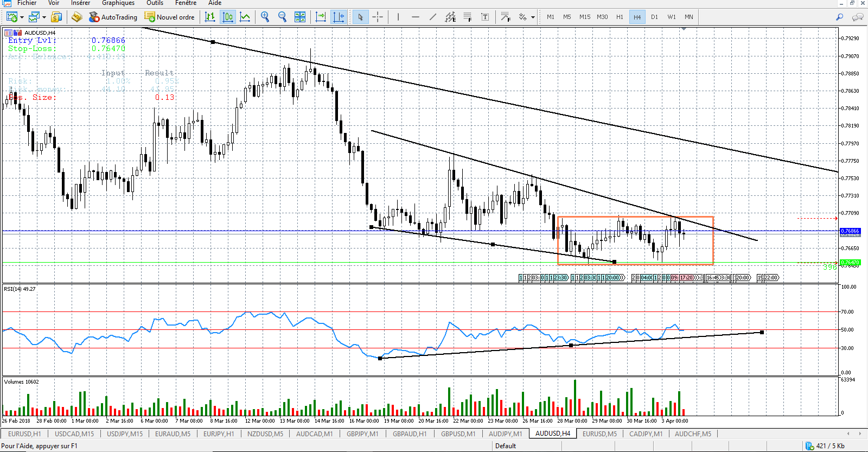Select the text label tool

(485, 17)
